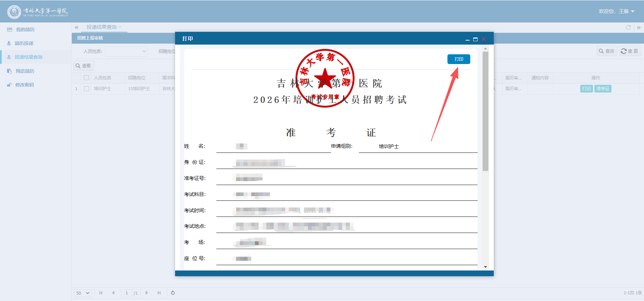Click the dialog scrollbar up arrow
The image size is (644, 301).
coord(485,49)
